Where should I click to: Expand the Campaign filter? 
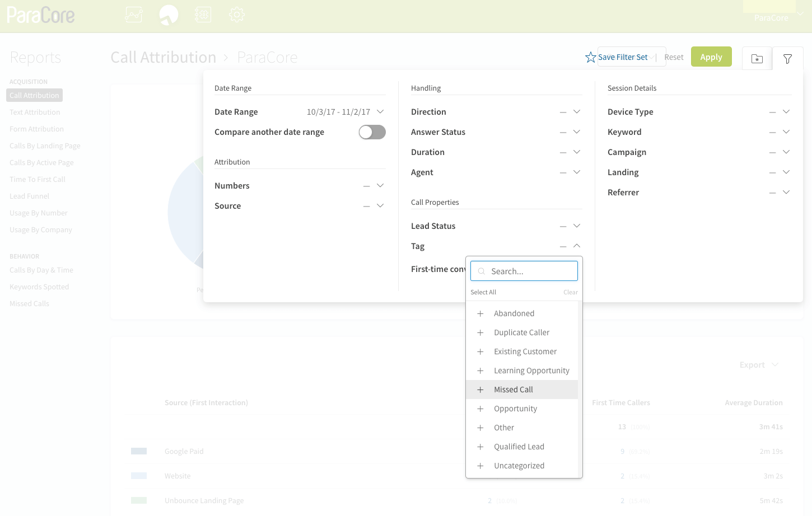786,152
